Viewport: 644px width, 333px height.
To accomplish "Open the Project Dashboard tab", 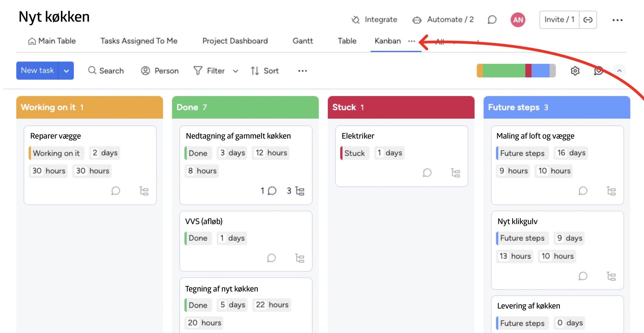I will click(235, 41).
